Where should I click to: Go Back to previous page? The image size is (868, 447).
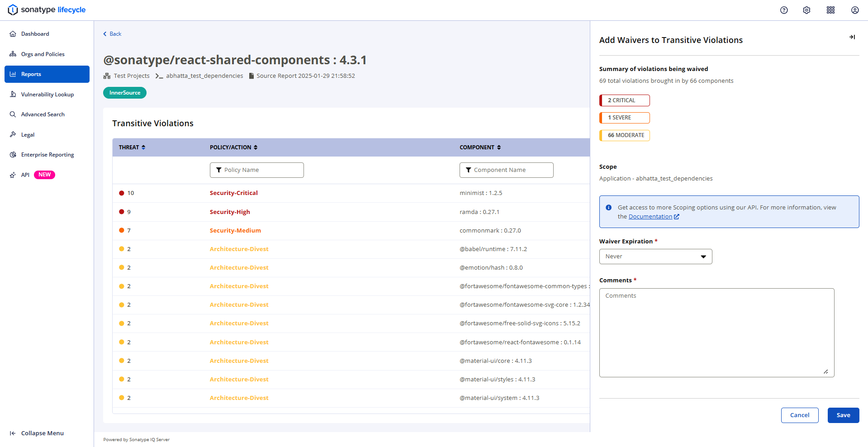(112, 34)
